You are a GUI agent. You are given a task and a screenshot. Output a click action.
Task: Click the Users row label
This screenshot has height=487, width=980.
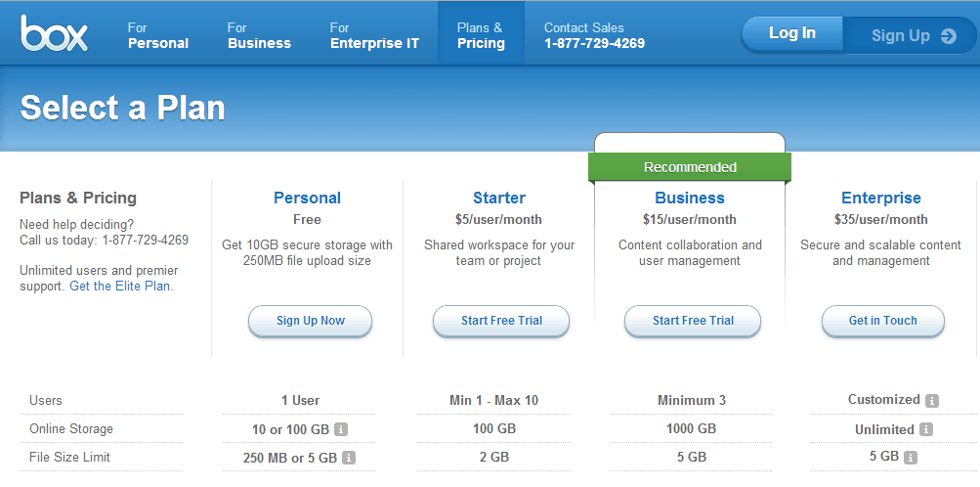(x=46, y=401)
